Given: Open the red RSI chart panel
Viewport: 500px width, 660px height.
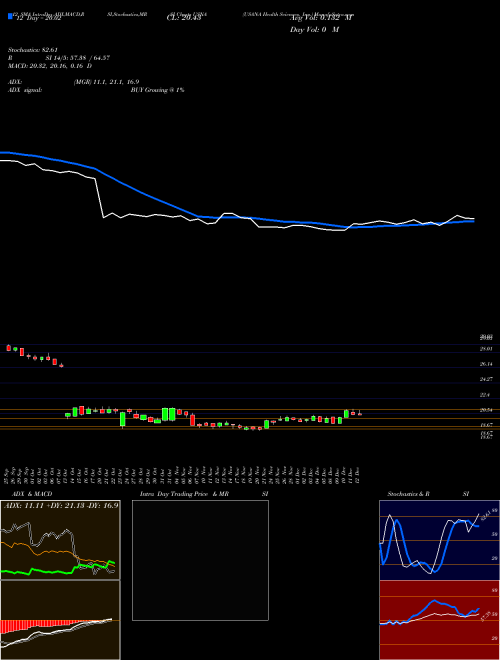Looking at the screenshot, I should (x=439, y=620).
